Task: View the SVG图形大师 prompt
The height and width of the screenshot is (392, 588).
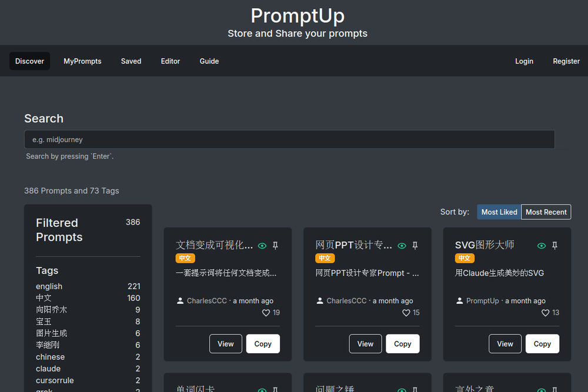Action: (x=505, y=344)
